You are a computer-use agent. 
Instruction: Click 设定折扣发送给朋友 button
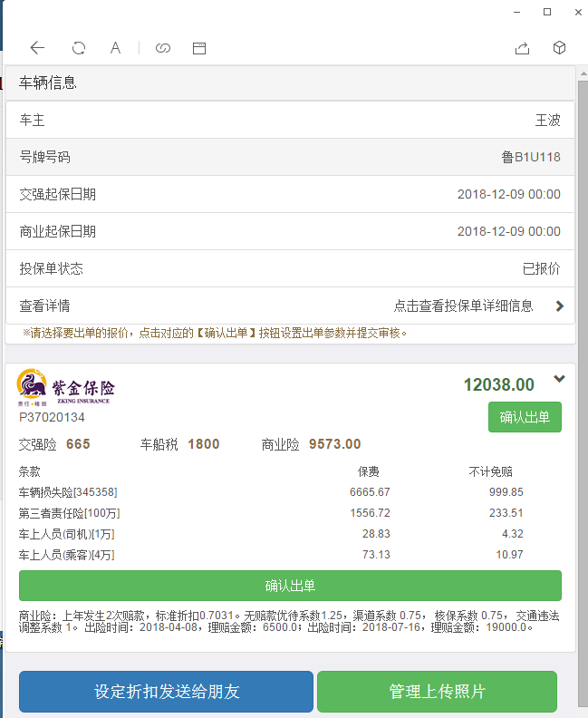pos(166,692)
